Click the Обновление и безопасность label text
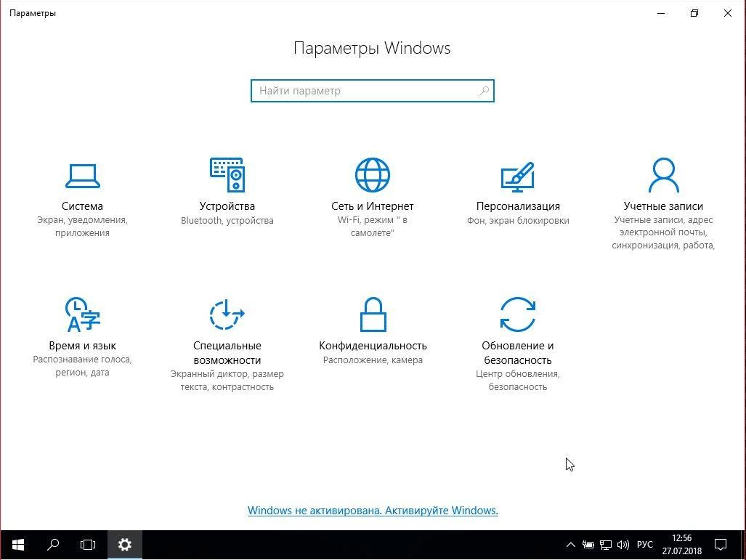This screenshot has width=746, height=560. pyautogui.click(x=518, y=352)
